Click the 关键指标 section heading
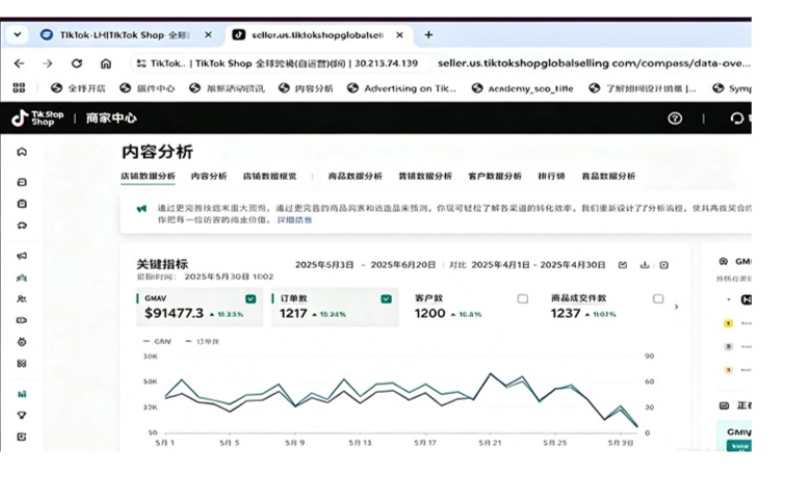800x500 pixels. point(162,264)
